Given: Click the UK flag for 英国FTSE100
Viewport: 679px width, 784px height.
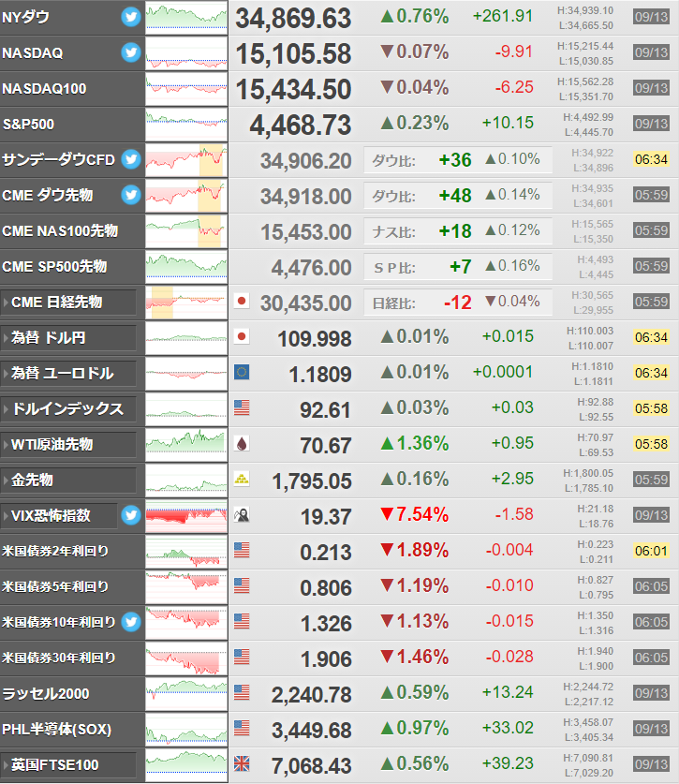Looking at the screenshot, I should pyautogui.click(x=242, y=763).
